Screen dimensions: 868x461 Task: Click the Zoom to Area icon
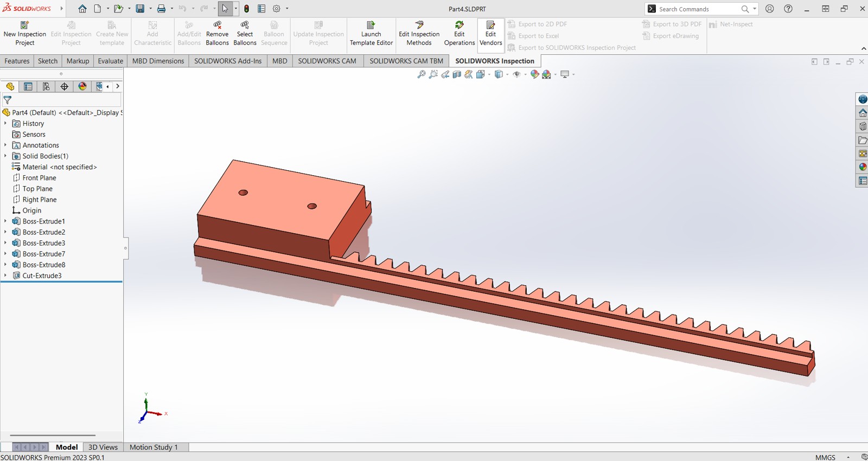tap(433, 74)
